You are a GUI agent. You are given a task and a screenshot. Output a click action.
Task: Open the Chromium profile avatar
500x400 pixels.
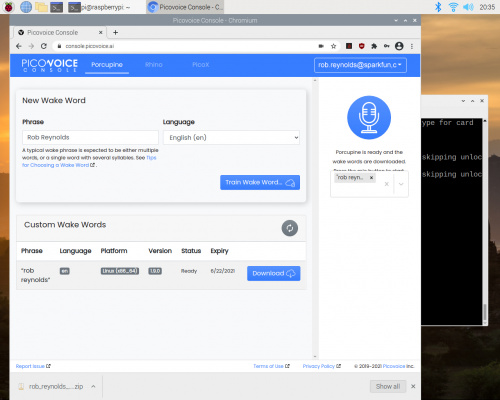coord(399,46)
